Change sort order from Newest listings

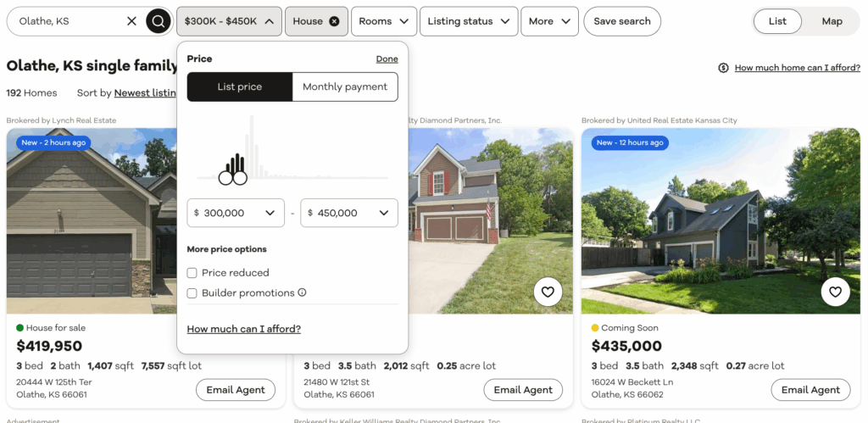coord(145,92)
